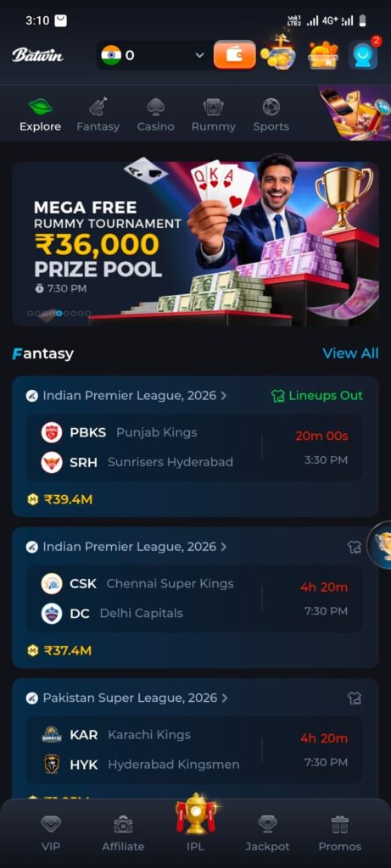Select the Sports tab

[x=271, y=115]
